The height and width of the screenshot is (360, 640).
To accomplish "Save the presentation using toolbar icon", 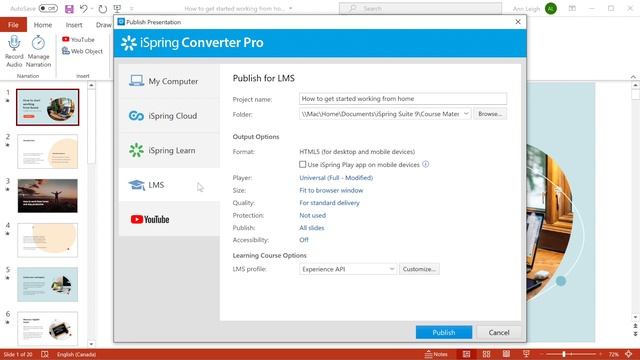I will tap(69, 9).
